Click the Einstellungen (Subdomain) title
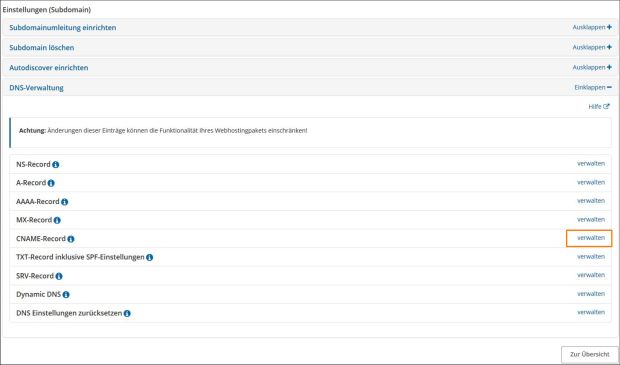 [x=47, y=10]
